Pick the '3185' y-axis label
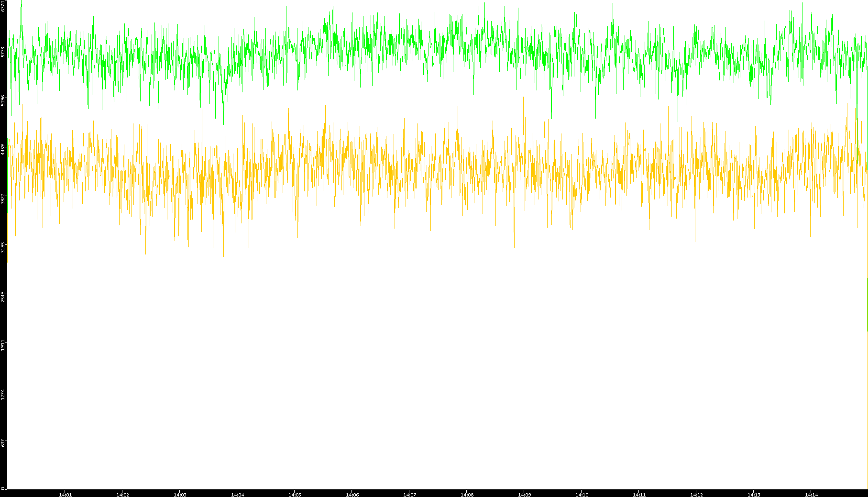Screen dimensions: 868x497 click(3, 247)
